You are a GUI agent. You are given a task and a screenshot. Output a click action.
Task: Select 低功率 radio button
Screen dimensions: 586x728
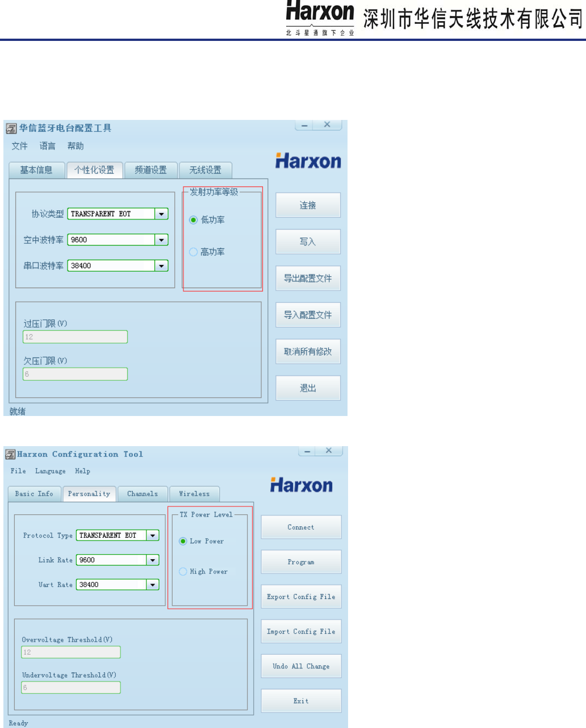[x=193, y=220]
